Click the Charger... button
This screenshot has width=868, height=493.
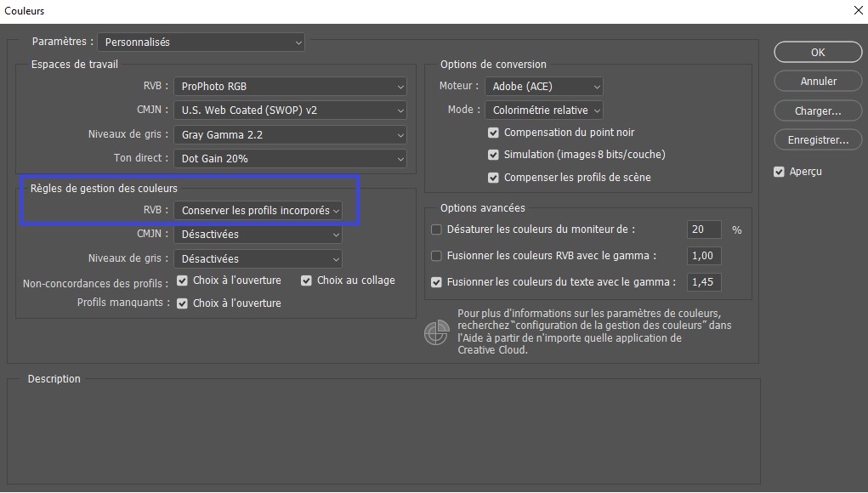(x=818, y=110)
